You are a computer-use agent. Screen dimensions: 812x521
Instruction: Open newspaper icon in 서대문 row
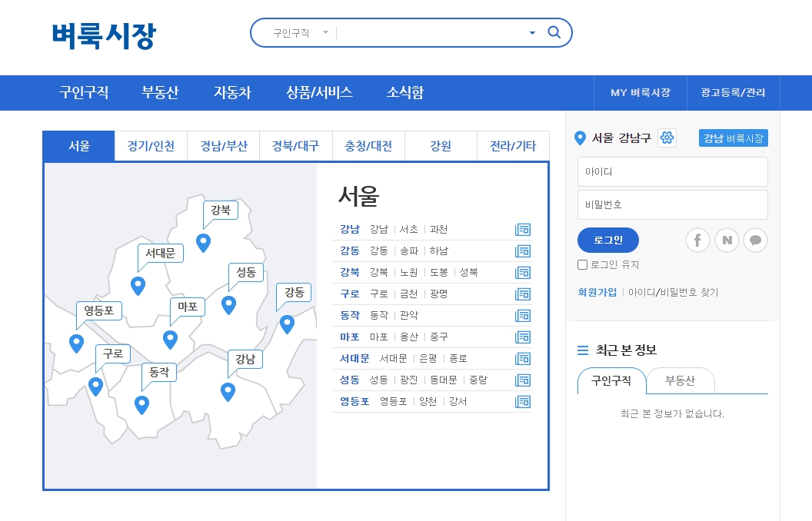(523, 359)
